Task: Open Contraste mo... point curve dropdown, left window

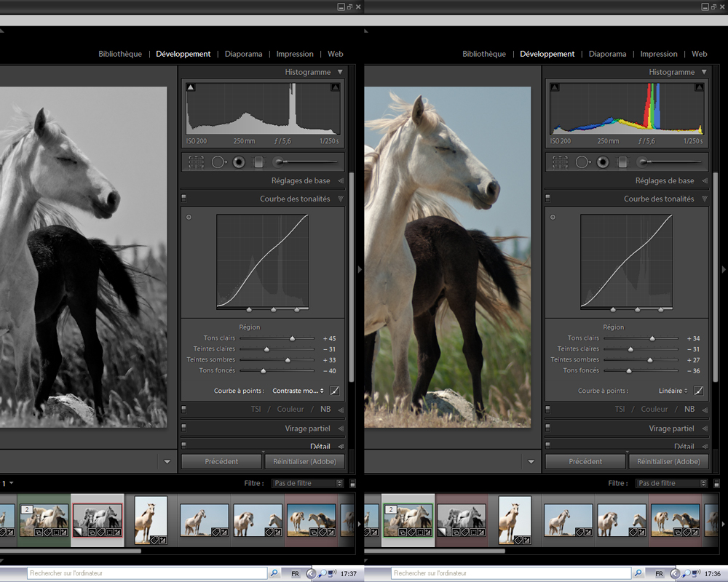Action: pyautogui.click(x=298, y=391)
